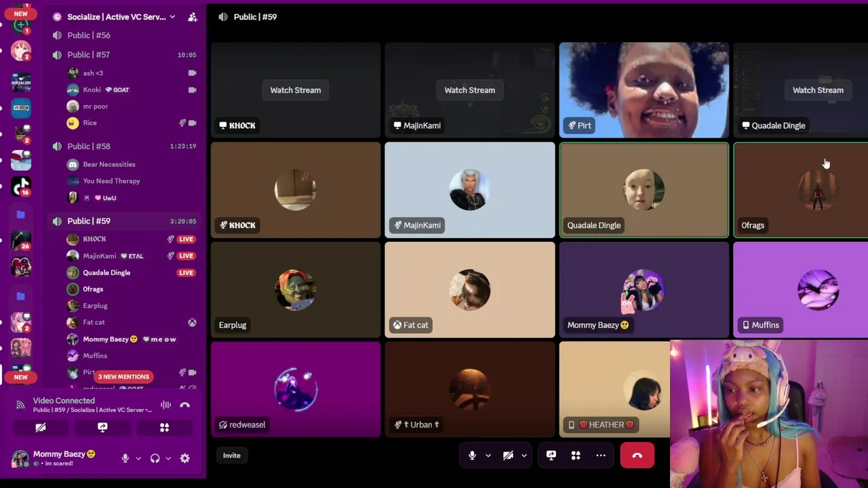Select Quadale Dingle avatar tile with green border
This screenshot has height=488, width=868.
point(644,190)
